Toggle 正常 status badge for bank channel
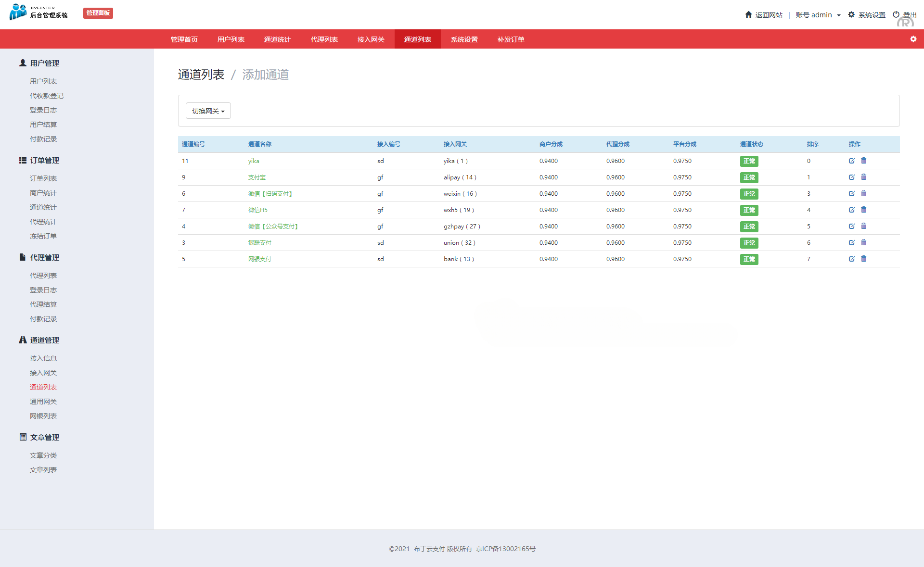Screen dimensions: 924x567 coord(749,259)
